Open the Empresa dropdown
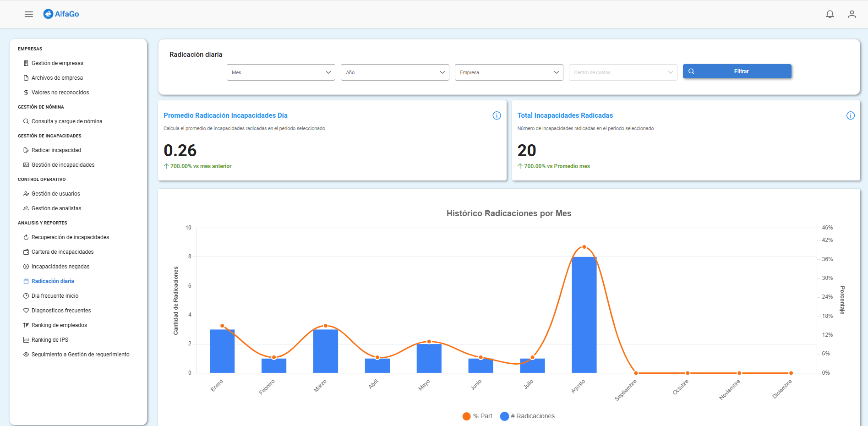Viewport: 868px width, 426px height. click(x=509, y=72)
